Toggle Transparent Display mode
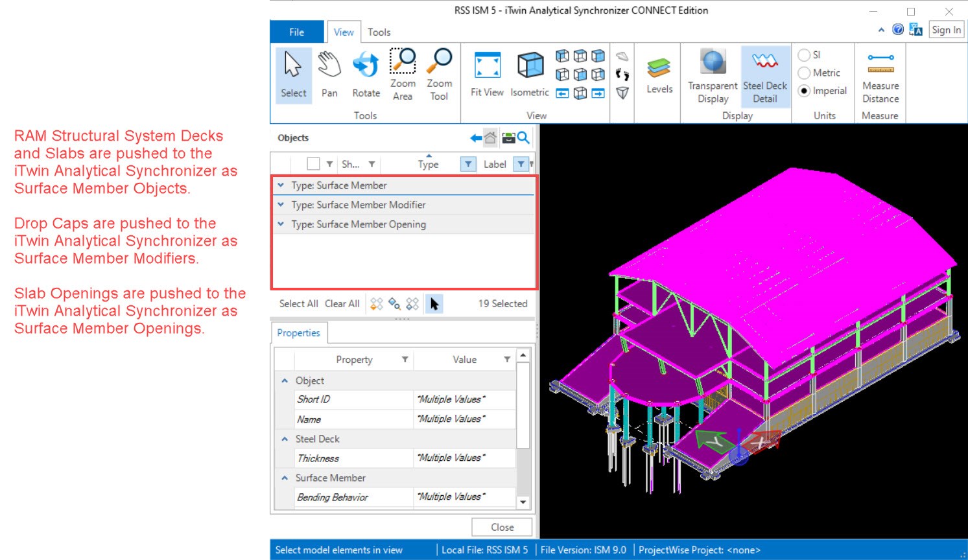 tap(713, 75)
